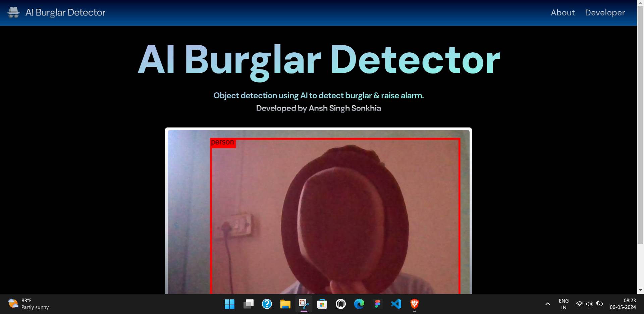Open the Get Help taskbar icon

pos(267,304)
